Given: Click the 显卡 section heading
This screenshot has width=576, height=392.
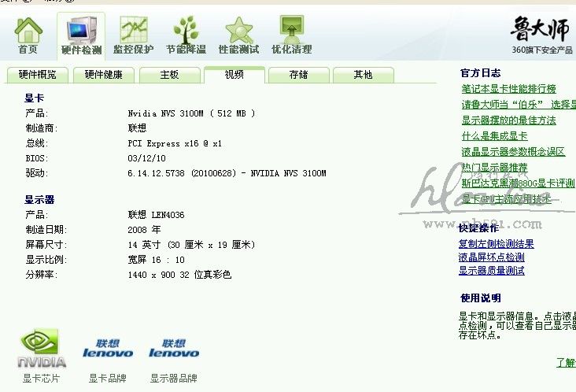Looking at the screenshot, I should click(34, 98).
